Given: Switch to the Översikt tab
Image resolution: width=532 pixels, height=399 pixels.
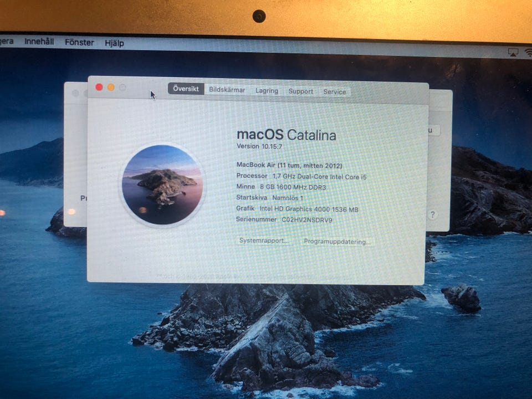Looking at the screenshot, I should 186,89.
